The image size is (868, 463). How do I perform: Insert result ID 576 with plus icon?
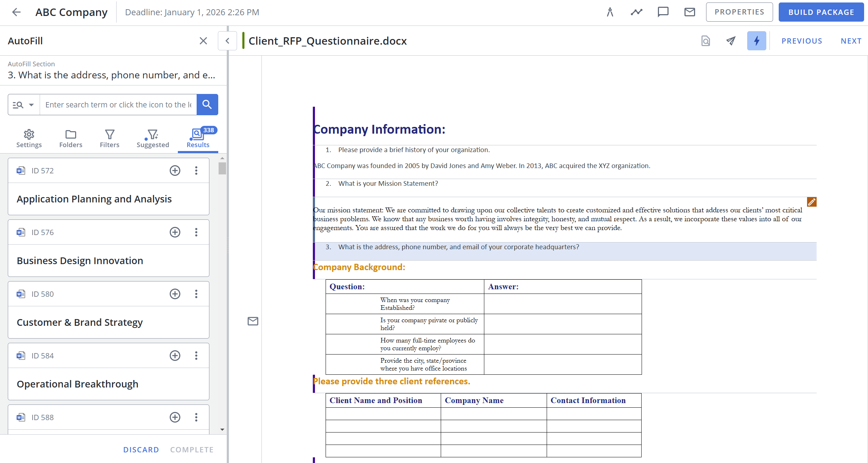coord(175,232)
